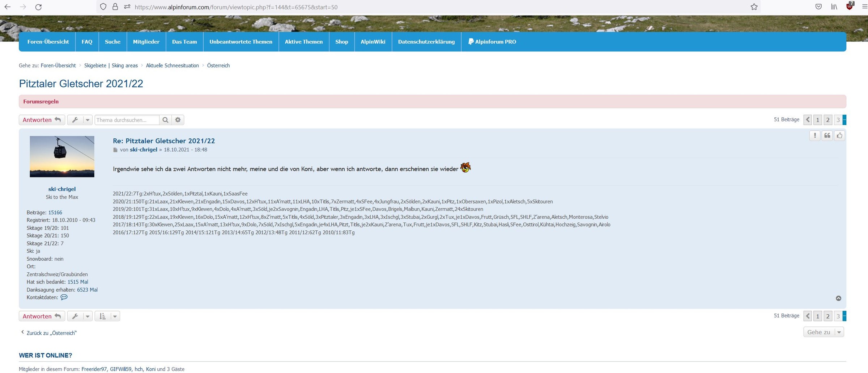868x373 pixels.
Task: Click the ski-chrigel gondola avatar
Action: [62, 156]
